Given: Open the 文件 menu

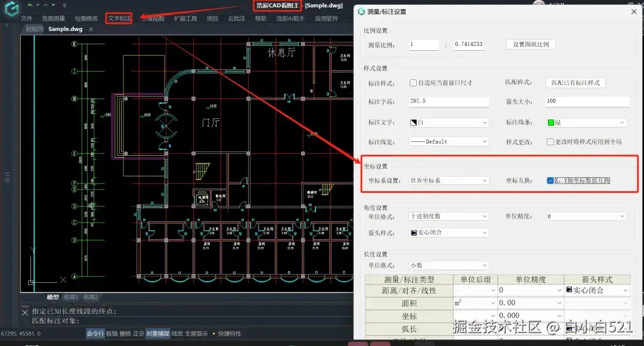Looking at the screenshot, I should point(27,18).
